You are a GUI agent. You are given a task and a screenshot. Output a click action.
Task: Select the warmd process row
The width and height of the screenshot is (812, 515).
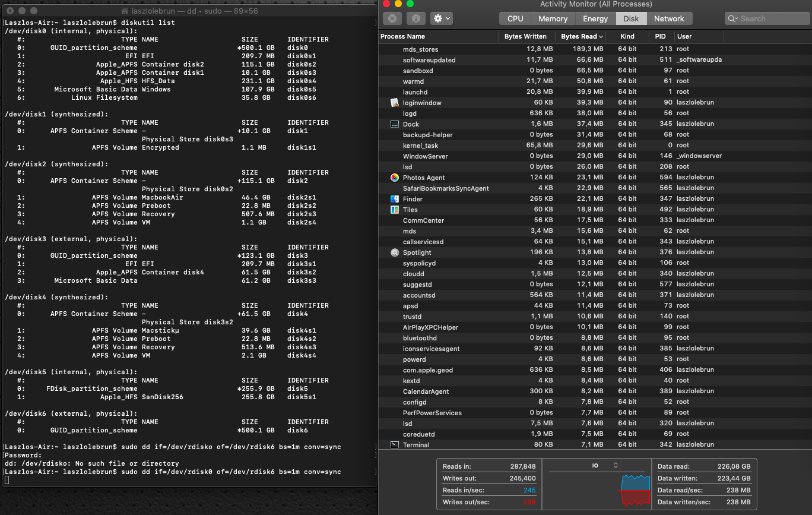tap(595, 81)
